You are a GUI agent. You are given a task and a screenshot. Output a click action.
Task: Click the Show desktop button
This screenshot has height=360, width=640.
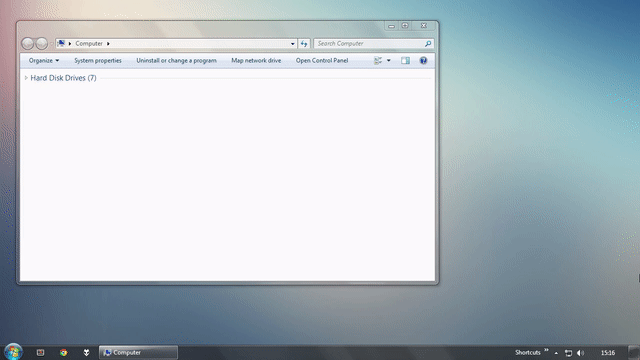coord(634,352)
